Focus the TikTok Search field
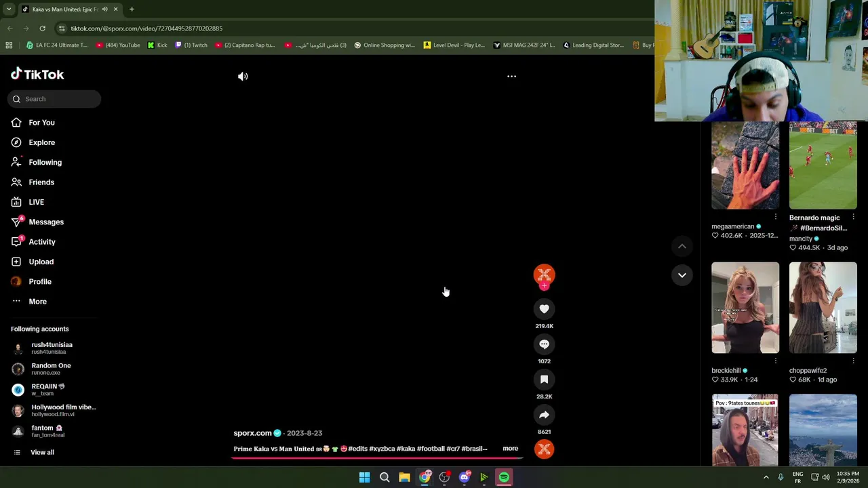868x488 pixels. tap(54, 99)
